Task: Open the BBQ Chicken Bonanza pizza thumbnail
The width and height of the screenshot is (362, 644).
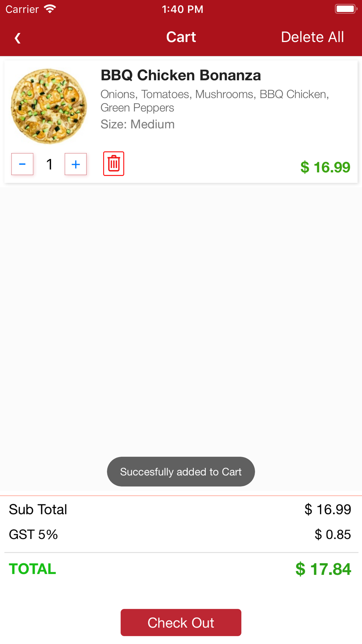Action: click(49, 106)
